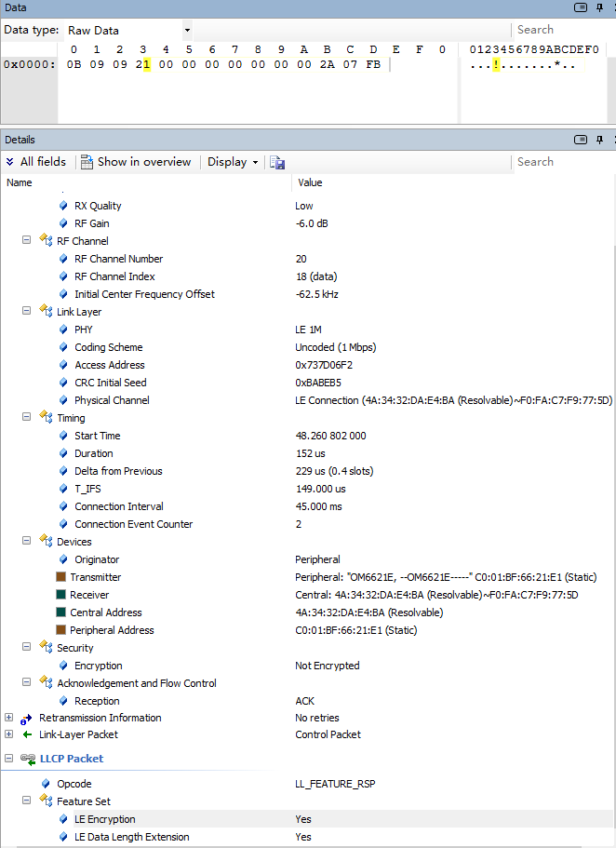The width and height of the screenshot is (616, 848).
Task: Collapse the LLCP Packet section
Action: [x=8, y=759]
